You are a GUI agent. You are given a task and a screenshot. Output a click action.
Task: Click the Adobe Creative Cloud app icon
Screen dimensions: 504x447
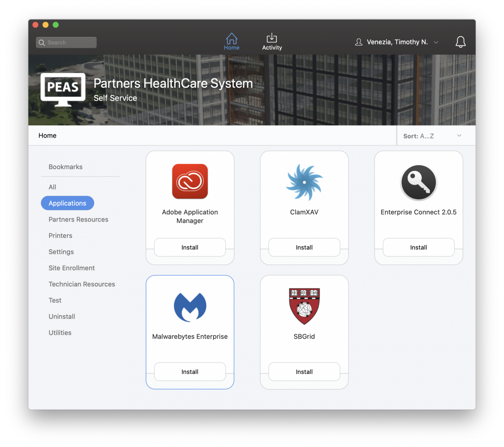click(190, 181)
